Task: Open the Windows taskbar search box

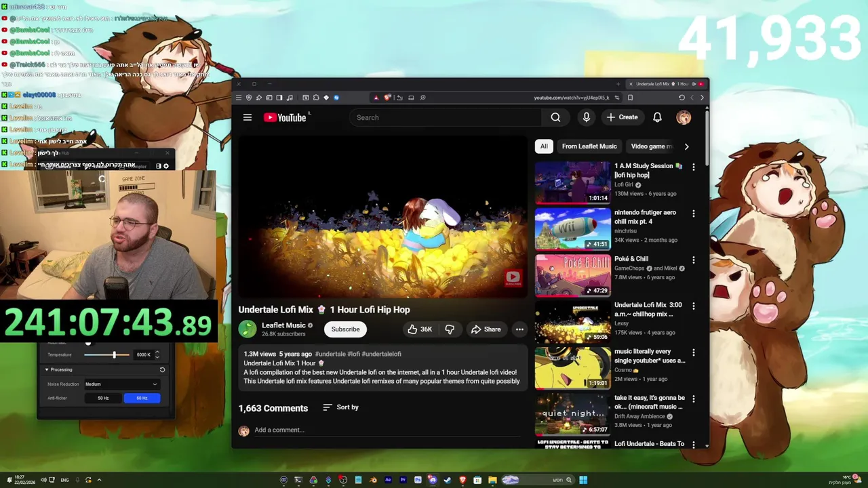Action: [x=538, y=480]
